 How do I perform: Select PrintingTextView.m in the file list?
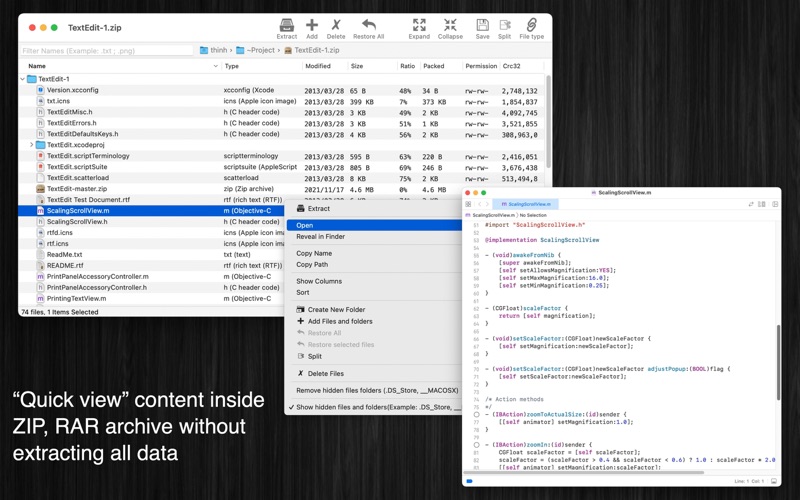click(x=151, y=298)
